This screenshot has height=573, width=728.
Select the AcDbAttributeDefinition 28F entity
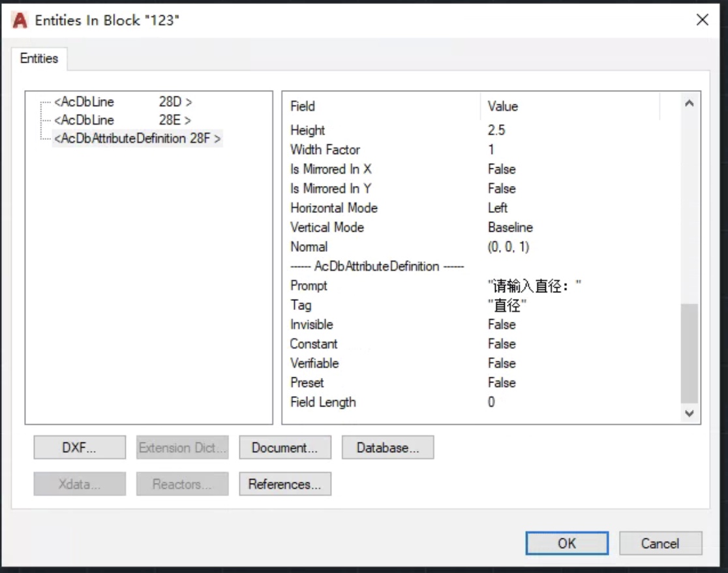(x=136, y=138)
